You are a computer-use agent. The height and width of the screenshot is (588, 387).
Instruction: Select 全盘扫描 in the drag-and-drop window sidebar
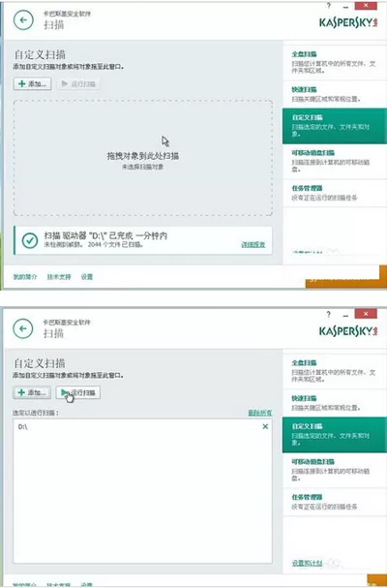[x=335, y=62]
